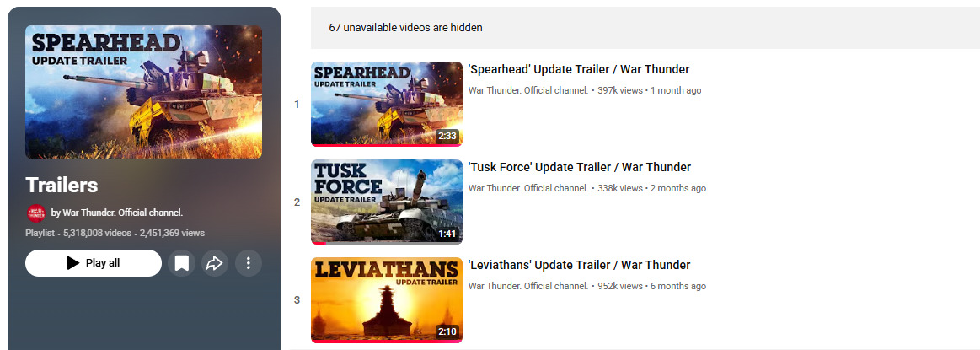The image size is (980, 350).
Task: Open the three-dot more options menu
Action: pos(248,263)
